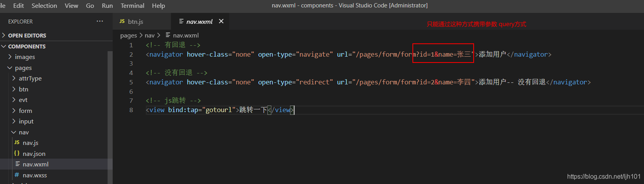
Task: Click the EXPLORER panel title
Action: 20,21
